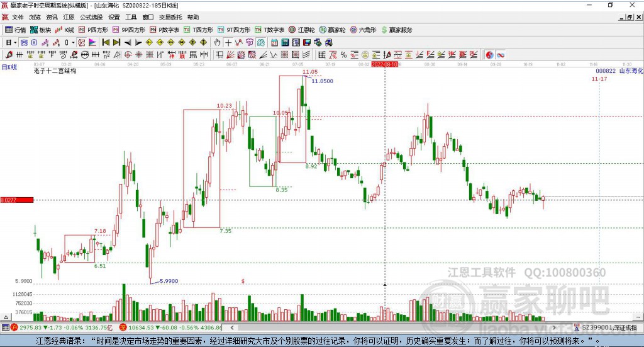Image resolution: width=644 pixels, height=347 pixels.
Task: Click the horizontal scrollbar right arrow
Action: (x=554, y=327)
